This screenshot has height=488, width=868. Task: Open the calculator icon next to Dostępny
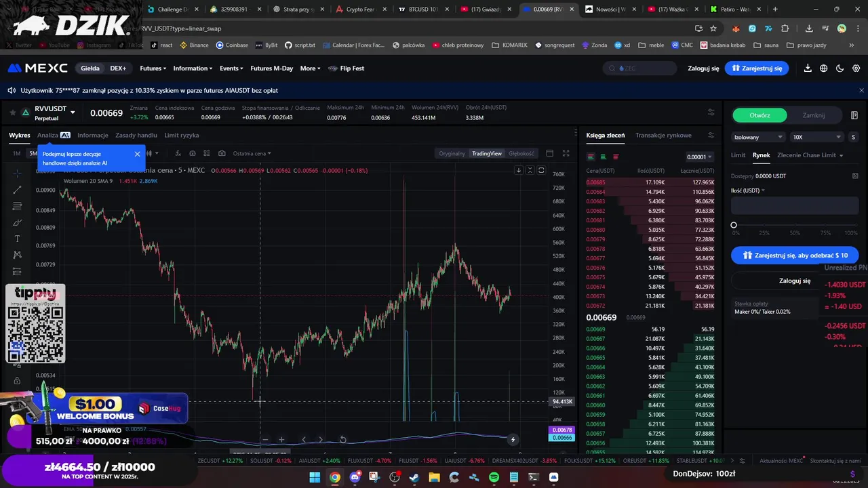[855, 176]
